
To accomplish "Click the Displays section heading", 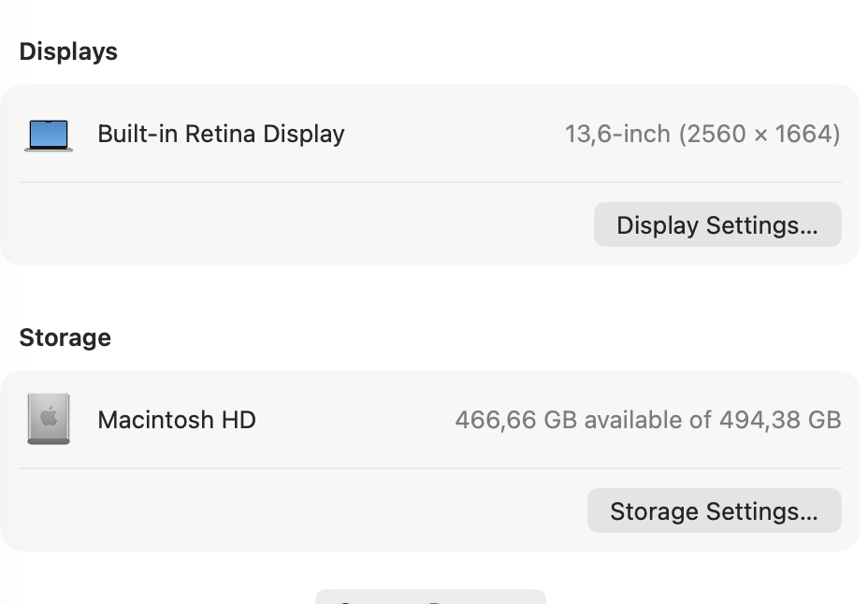I will pyautogui.click(x=68, y=51).
